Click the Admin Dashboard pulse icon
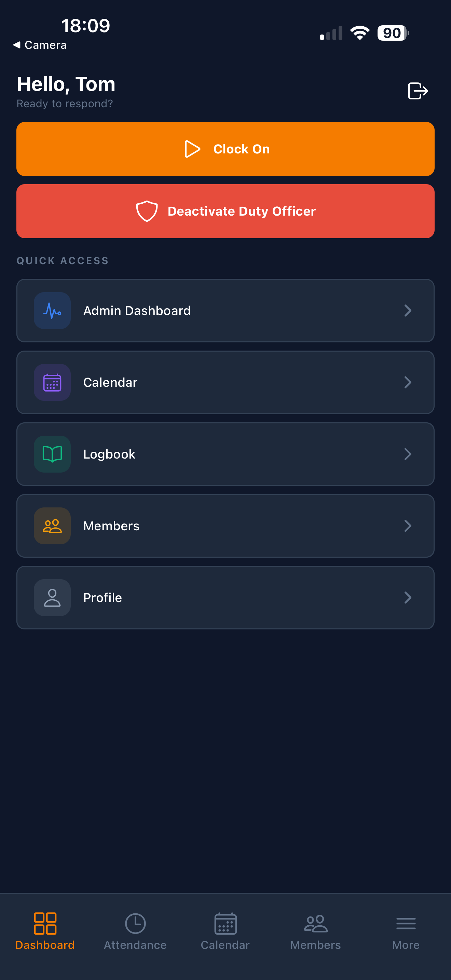Viewport: 451px width, 980px height. 52,310
